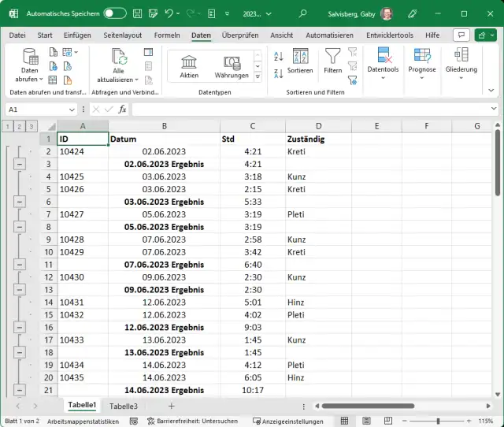Show outline level 2 only
Viewport: 504px width, 427px height.
tap(20, 126)
